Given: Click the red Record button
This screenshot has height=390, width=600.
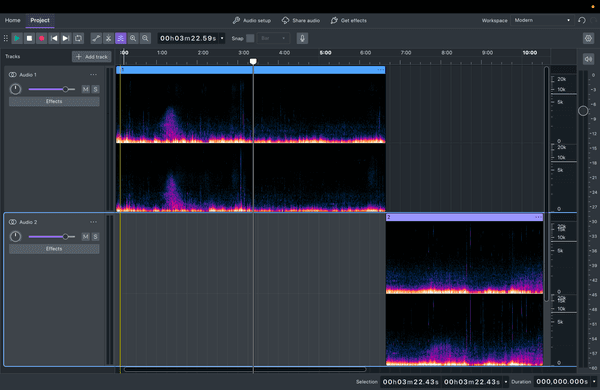Looking at the screenshot, I should click(x=41, y=38).
